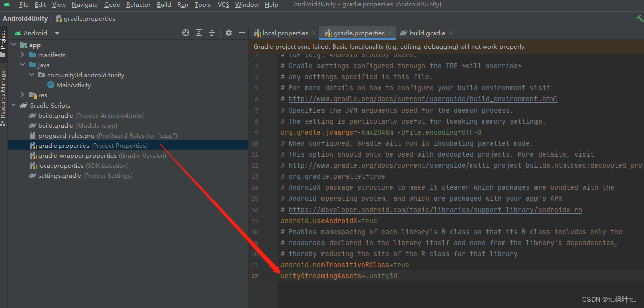Click the unityStreamingAssets=.unity3d line
644x308 pixels.
pos(339,276)
